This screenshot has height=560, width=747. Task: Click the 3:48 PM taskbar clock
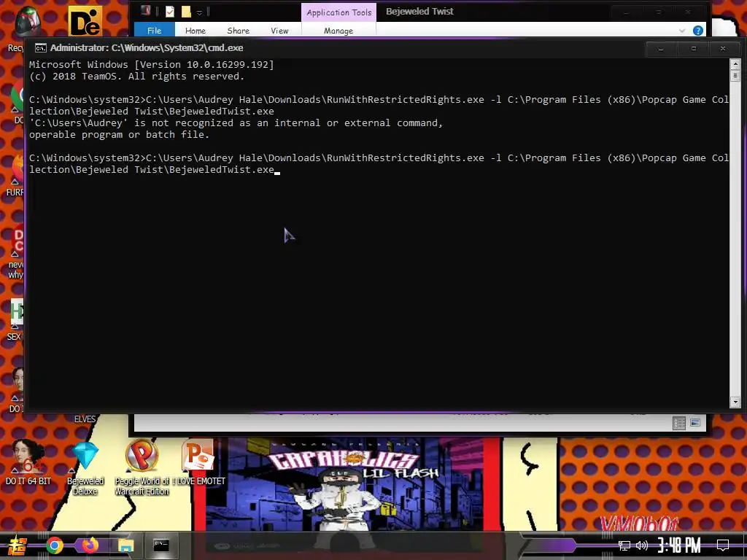[x=679, y=545]
